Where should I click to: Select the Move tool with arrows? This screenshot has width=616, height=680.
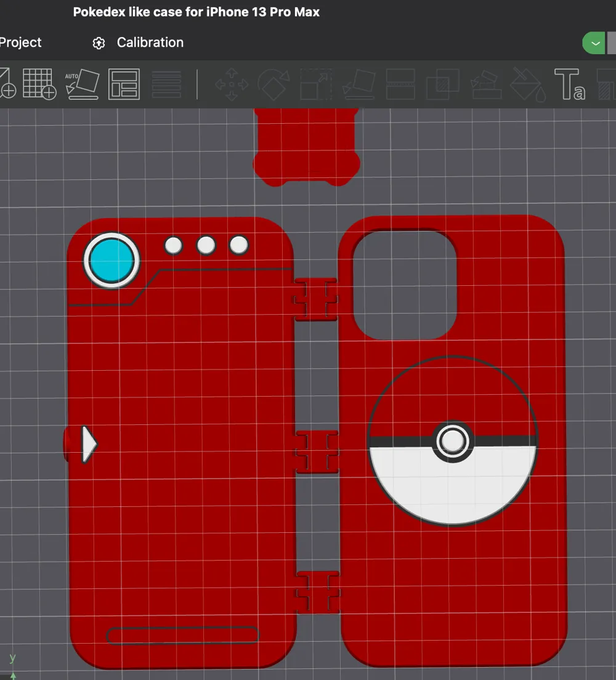(x=232, y=84)
